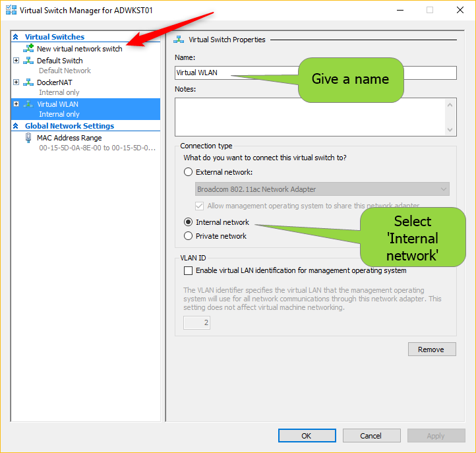Click the OK button
Viewport: 476px width, 453px height.
click(x=307, y=436)
